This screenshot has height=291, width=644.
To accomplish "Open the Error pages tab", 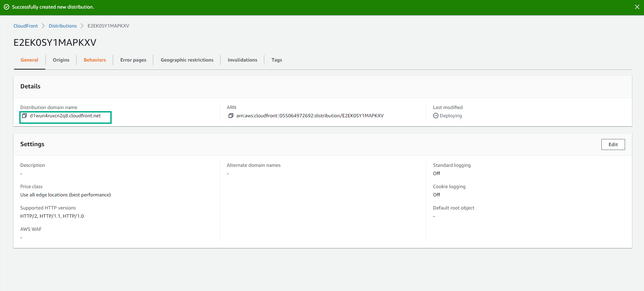I will 133,60.
